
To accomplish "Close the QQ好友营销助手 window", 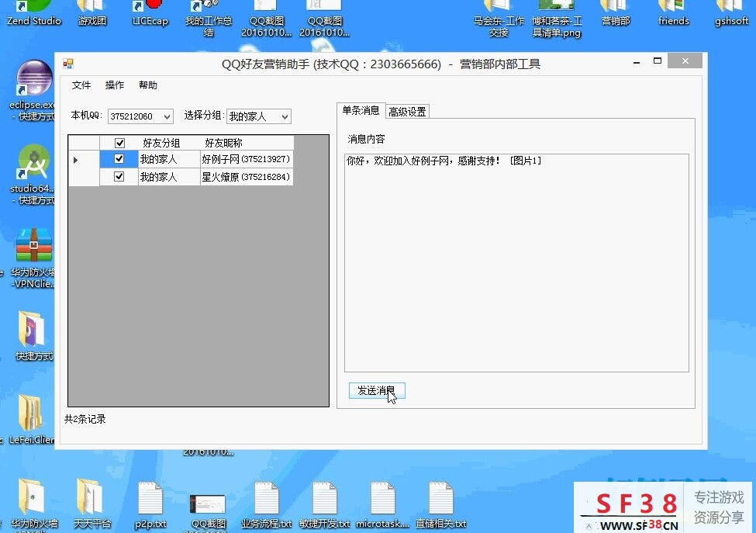I will click(685, 61).
